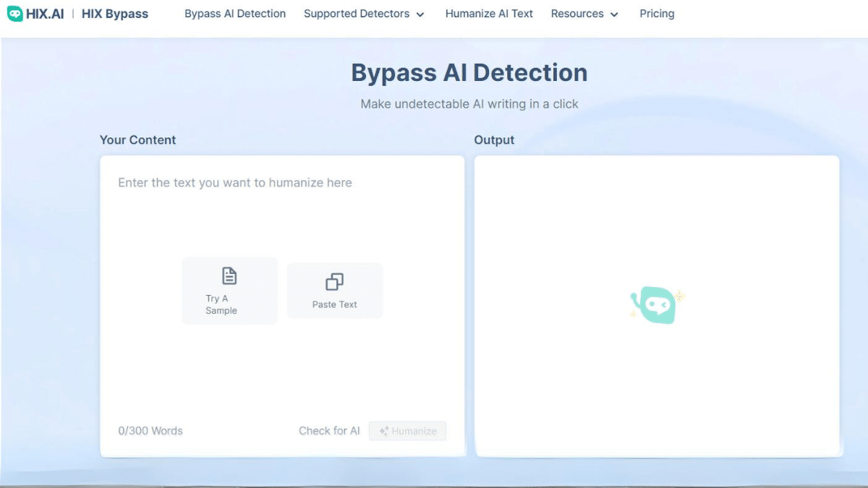Image resolution: width=868 pixels, height=488 pixels.
Task: Click the Bypass AI Detection page heading
Action: [x=469, y=73]
